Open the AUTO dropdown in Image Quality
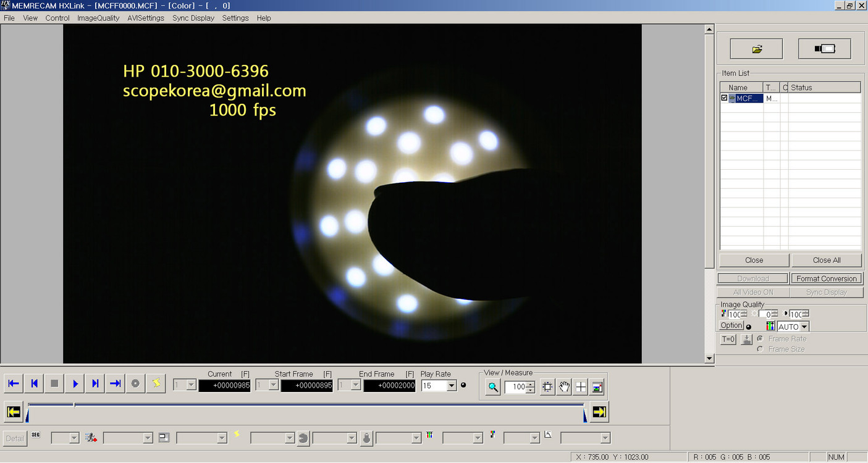 click(804, 326)
